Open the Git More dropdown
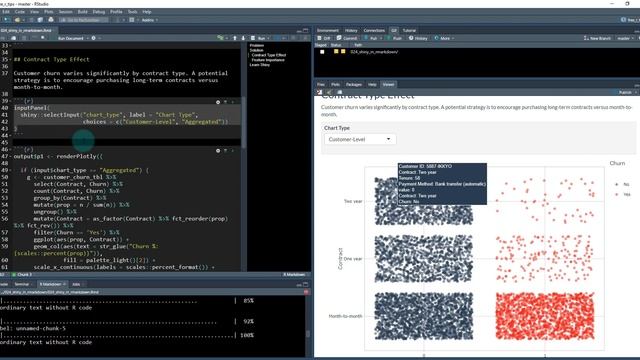 [x=444, y=38]
